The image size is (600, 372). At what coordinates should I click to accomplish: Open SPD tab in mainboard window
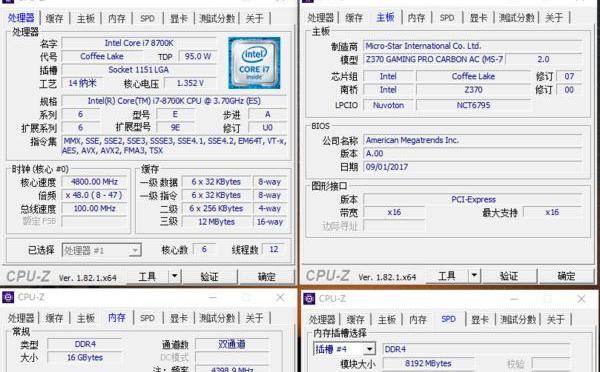447,17
